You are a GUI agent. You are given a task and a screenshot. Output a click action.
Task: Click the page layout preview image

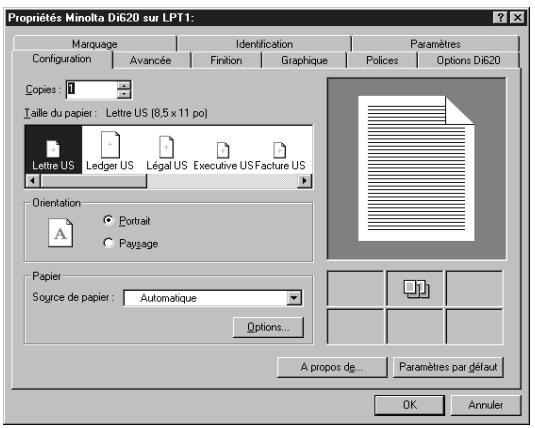coord(416,169)
